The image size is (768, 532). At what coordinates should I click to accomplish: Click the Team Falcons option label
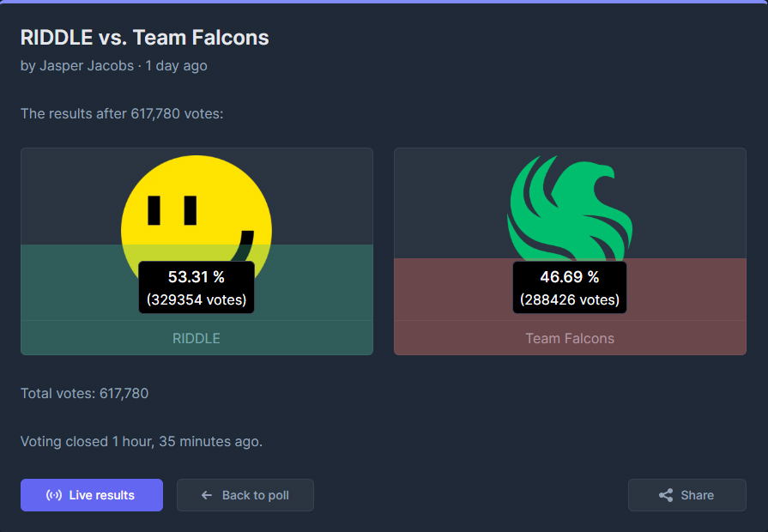click(570, 338)
